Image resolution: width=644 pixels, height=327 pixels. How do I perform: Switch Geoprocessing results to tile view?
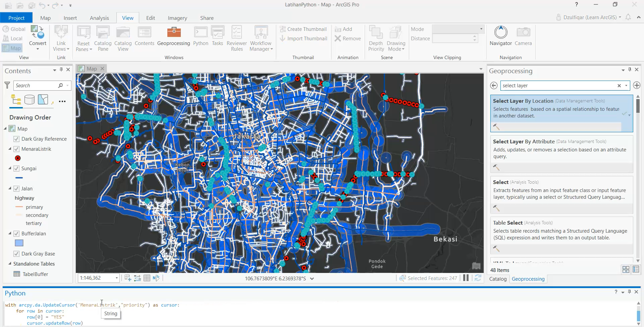point(626,270)
